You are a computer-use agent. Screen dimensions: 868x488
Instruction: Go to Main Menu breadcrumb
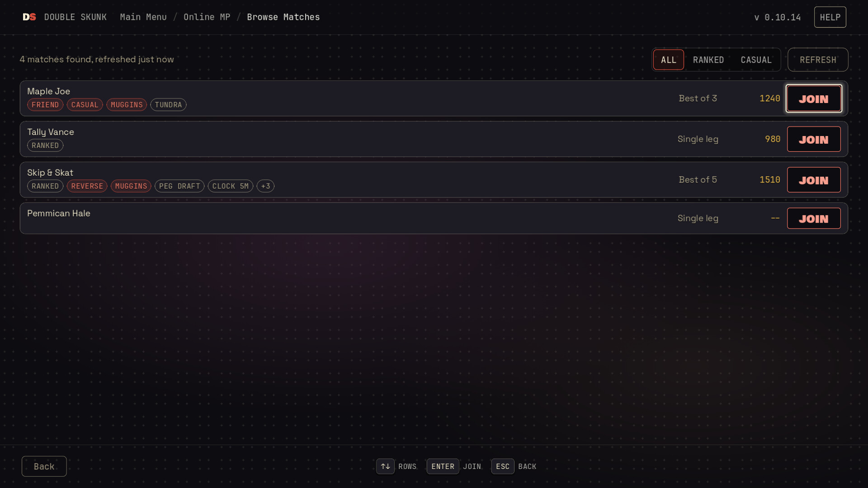143,17
